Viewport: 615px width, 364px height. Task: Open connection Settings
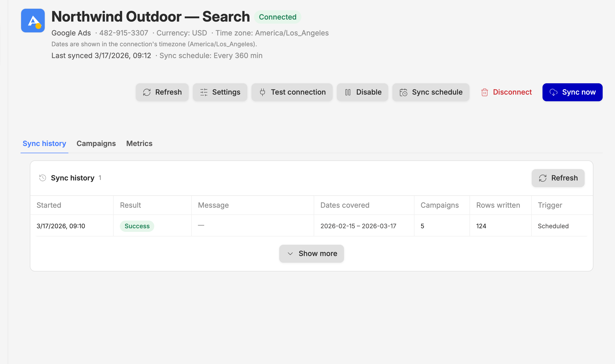[x=220, y=92]
